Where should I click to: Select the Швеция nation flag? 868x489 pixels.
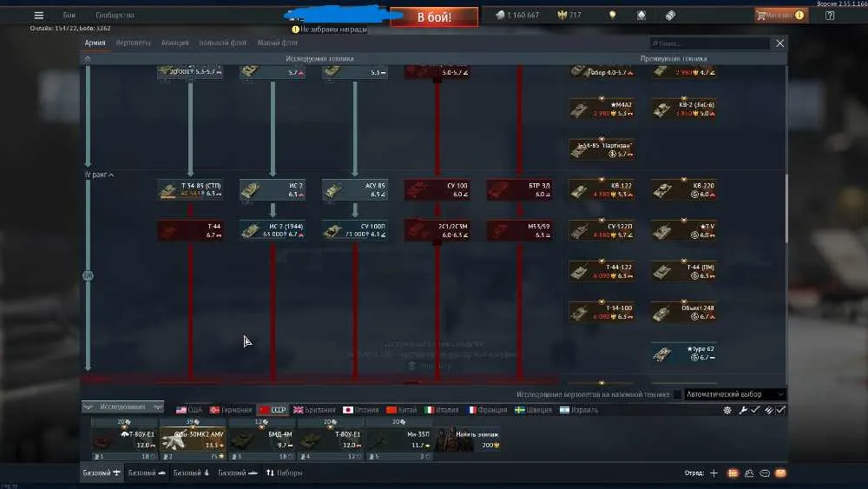[x=533, y=410]
